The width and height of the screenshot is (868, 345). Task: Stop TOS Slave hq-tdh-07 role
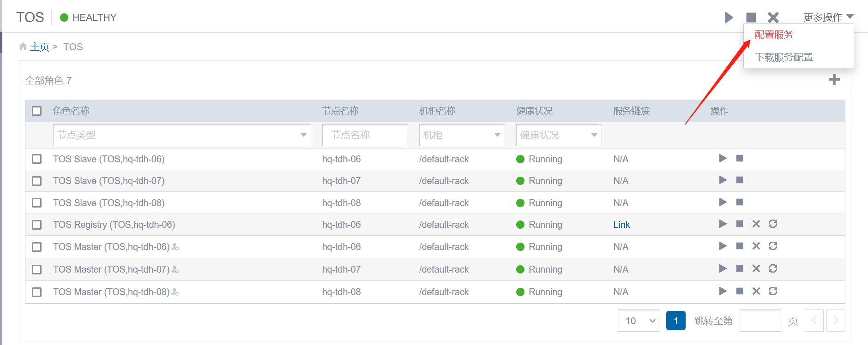[740, 180]
